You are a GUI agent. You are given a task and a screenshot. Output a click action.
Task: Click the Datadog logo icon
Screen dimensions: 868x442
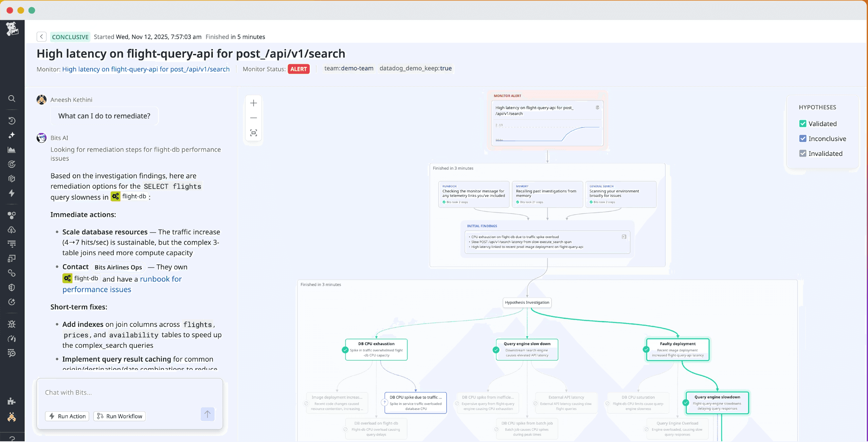(12, 29)
